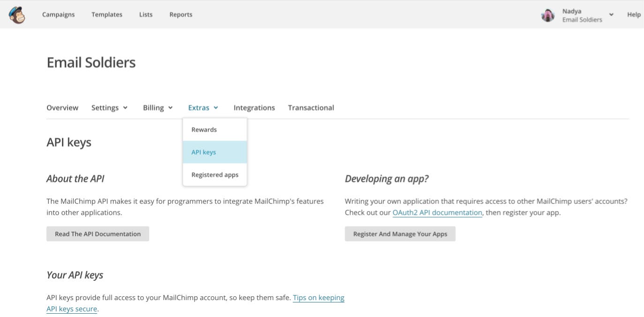Follow the OAuth2 API documentation link
Viewport: 644px width, 317px height.
437,213
